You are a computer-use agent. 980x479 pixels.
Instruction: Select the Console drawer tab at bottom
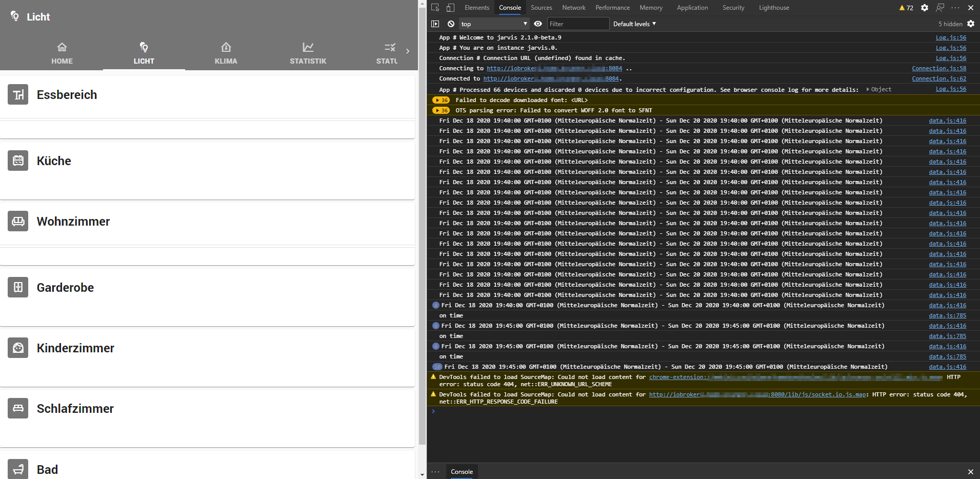pos(462,471)
